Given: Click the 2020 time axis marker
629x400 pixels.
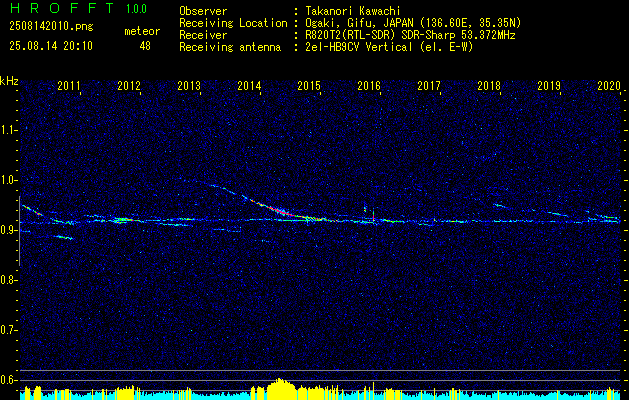Looking at the screenshot, I should pos(609,85).
